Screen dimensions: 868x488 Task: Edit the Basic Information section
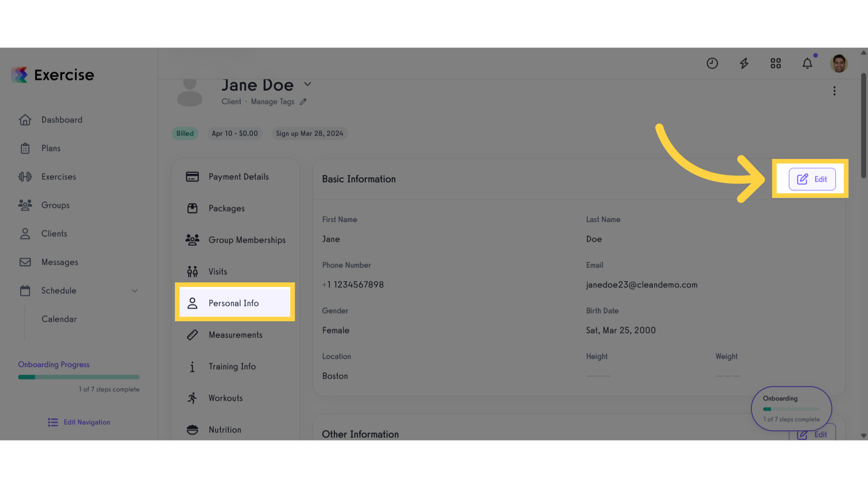click(812, 179)
